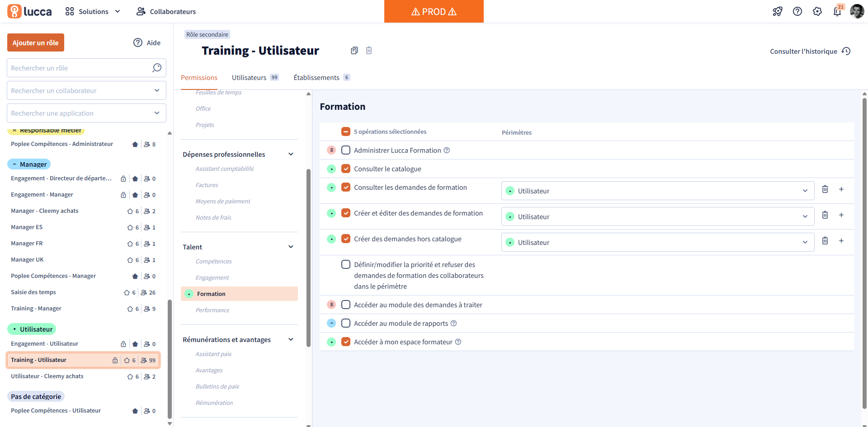
Task: Click the Rechercher un rôle input field
Action: pos(86,68)
